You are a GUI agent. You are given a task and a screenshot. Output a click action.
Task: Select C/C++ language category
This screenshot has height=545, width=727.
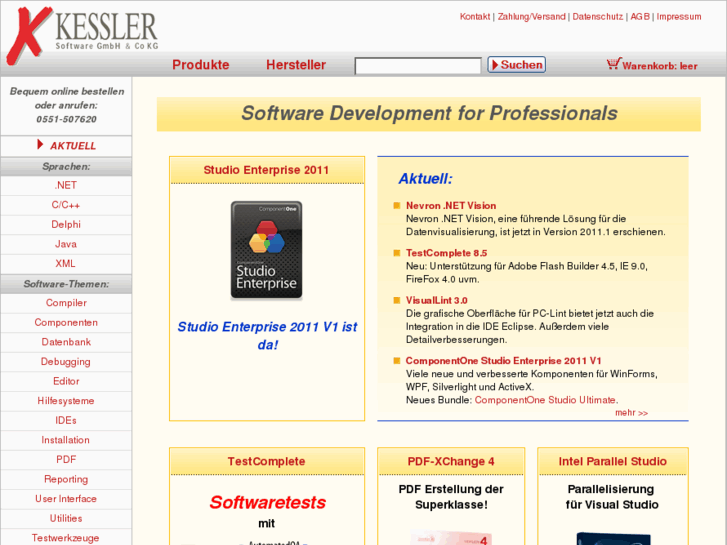66,205
